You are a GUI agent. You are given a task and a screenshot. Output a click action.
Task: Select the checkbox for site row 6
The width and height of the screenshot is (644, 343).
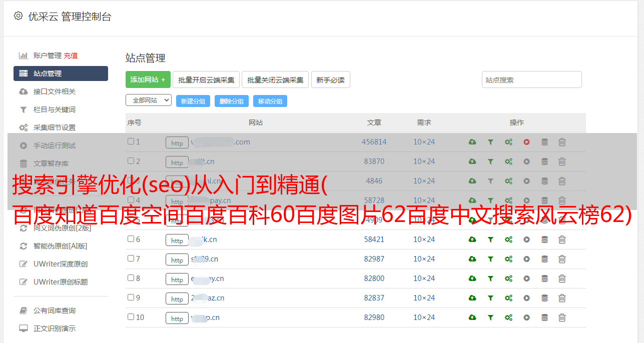pos(131,239)
